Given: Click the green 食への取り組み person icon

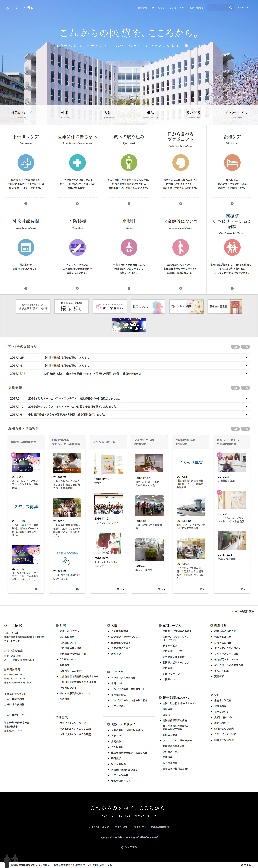Looking at the screenshot, I should click(129, 163).
